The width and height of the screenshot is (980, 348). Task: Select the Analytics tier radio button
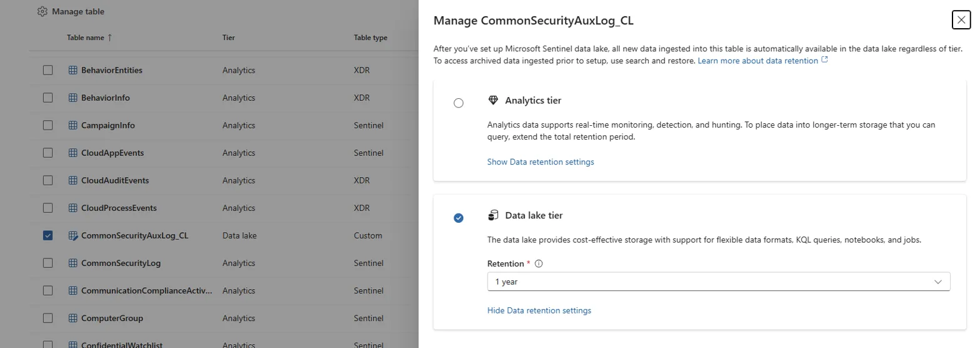point(459,103)
